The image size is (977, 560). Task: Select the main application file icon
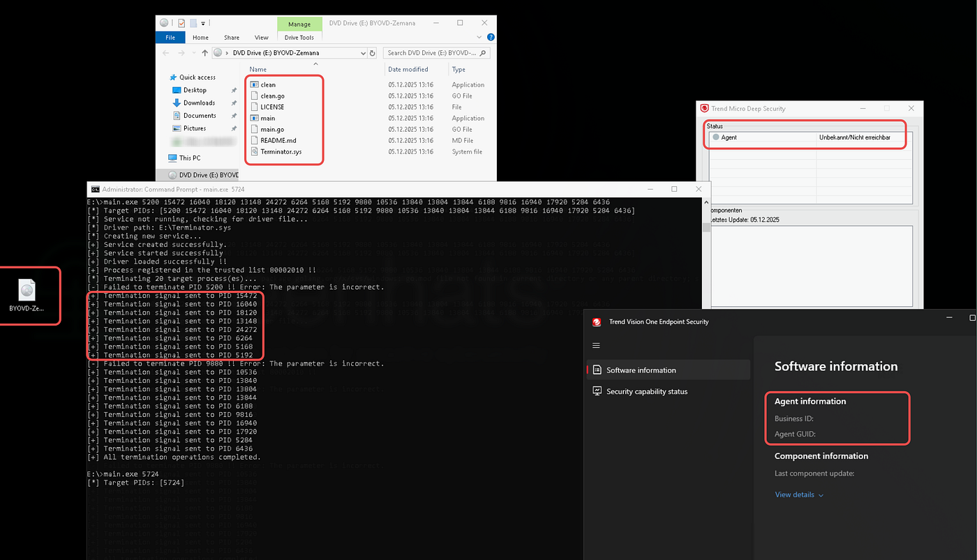point(254,118)
